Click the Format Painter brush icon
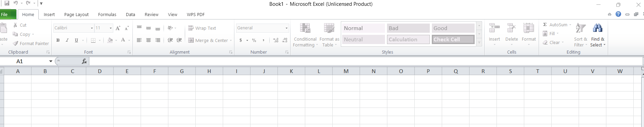Viewport: 644px width, 127px height. [x=15, y=43]
